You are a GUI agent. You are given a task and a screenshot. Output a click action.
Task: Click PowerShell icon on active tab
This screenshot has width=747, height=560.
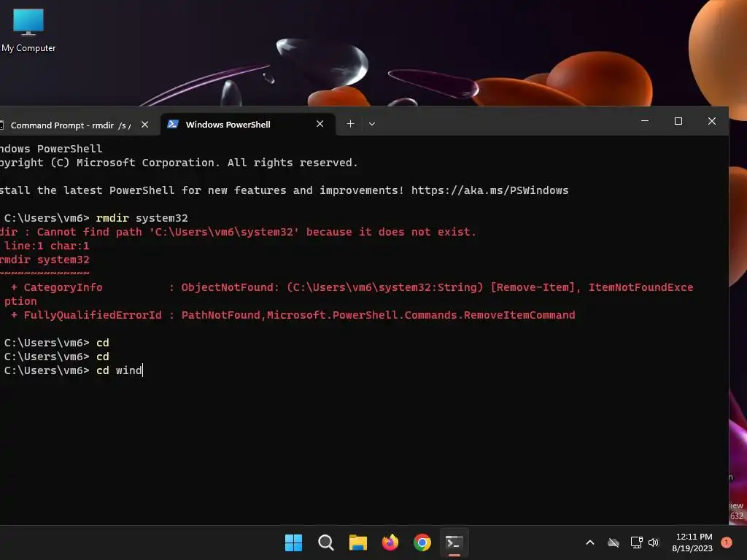pos(173,124)
